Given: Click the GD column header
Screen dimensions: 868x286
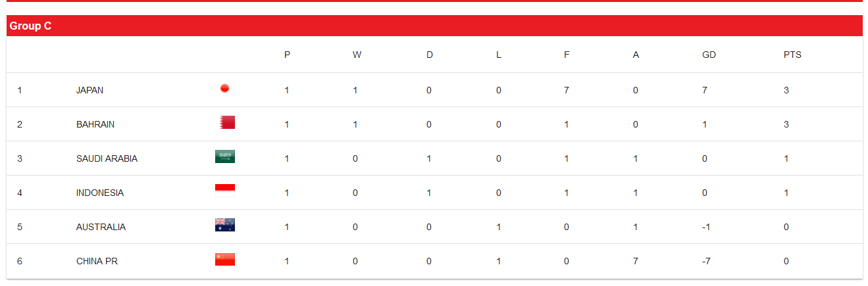Looking at the screenshot, I should tap(709, 55).
